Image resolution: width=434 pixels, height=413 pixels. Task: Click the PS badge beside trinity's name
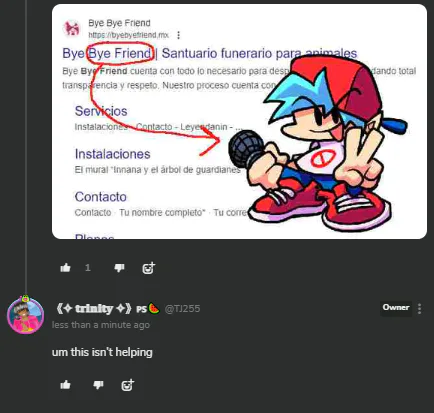[x=141, y=309]
